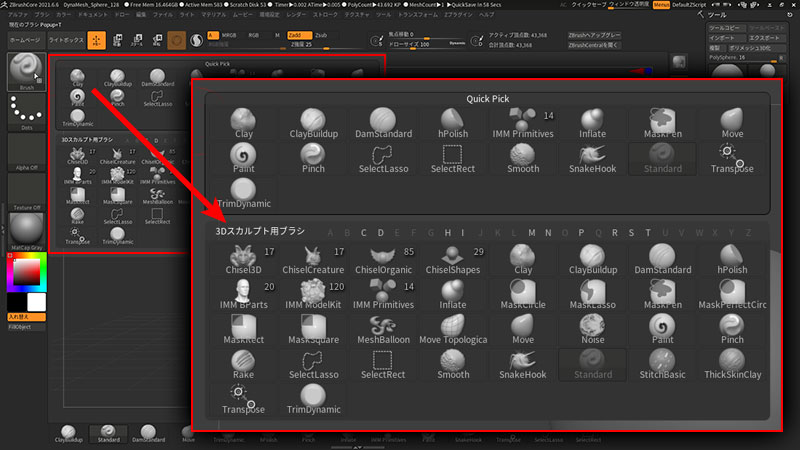Open the ストローク menu

click(325, 15)
